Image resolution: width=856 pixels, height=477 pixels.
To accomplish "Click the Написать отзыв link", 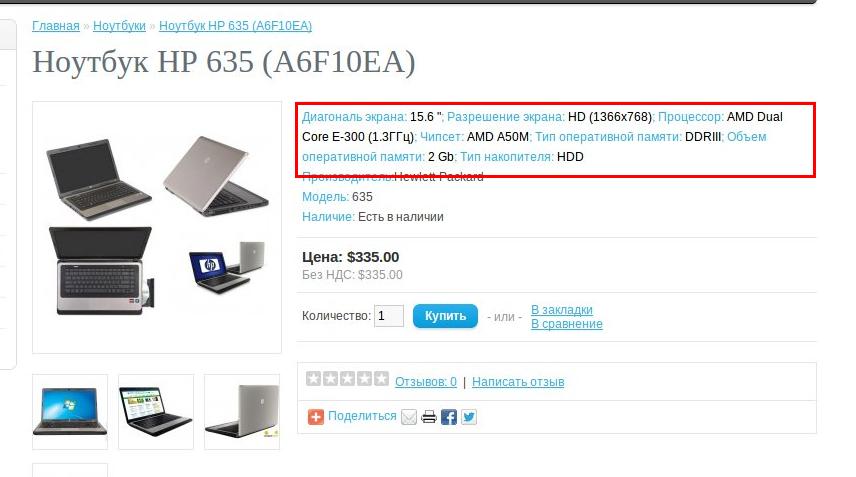I will click(518, 381).
